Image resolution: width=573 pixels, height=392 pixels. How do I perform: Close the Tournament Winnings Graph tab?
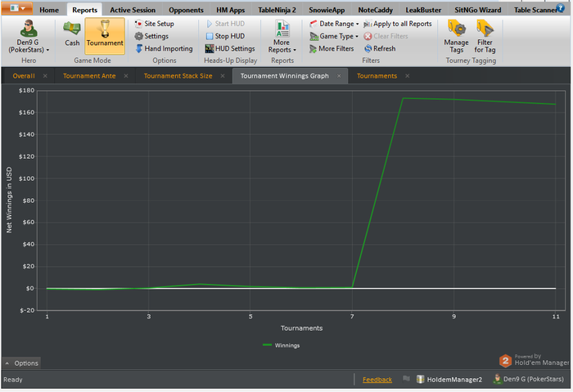(339, 76)
